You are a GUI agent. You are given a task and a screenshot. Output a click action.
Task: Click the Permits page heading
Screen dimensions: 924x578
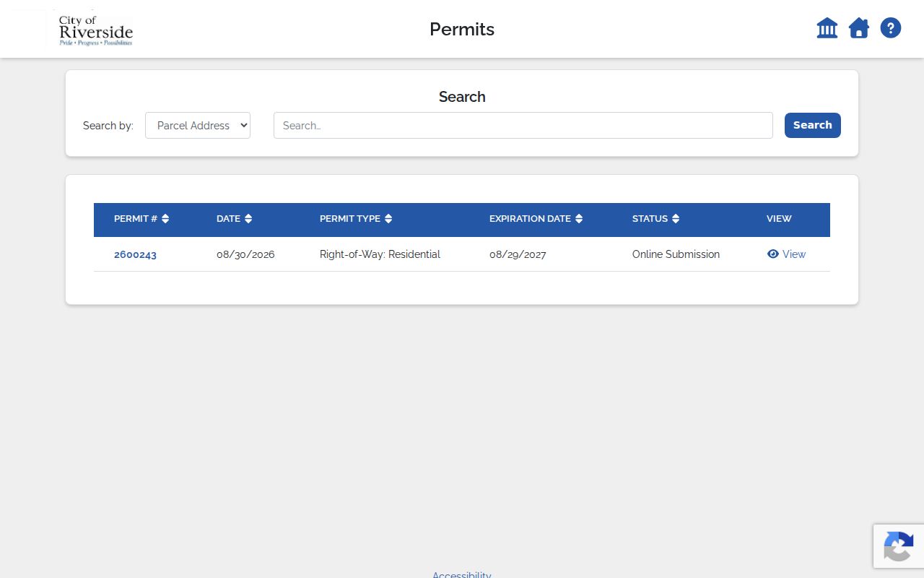(x=462, y=29)
